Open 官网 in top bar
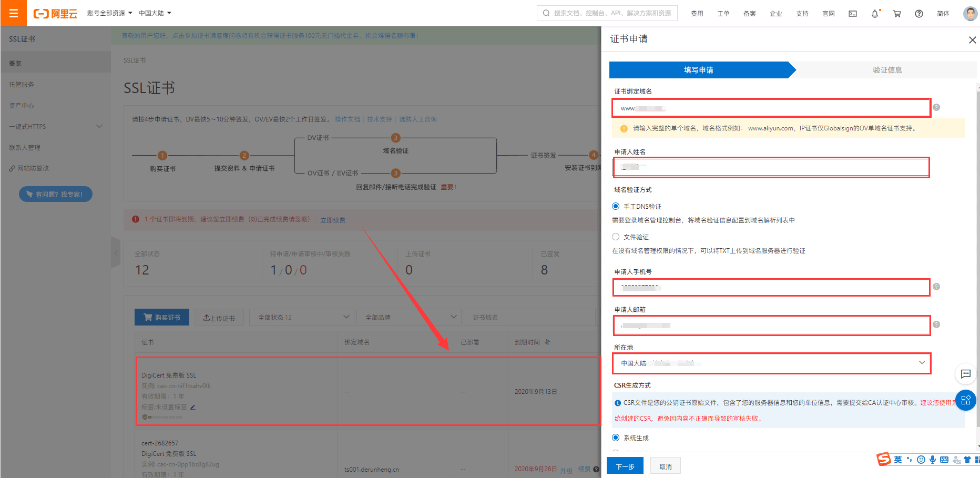 pos(829,14)
